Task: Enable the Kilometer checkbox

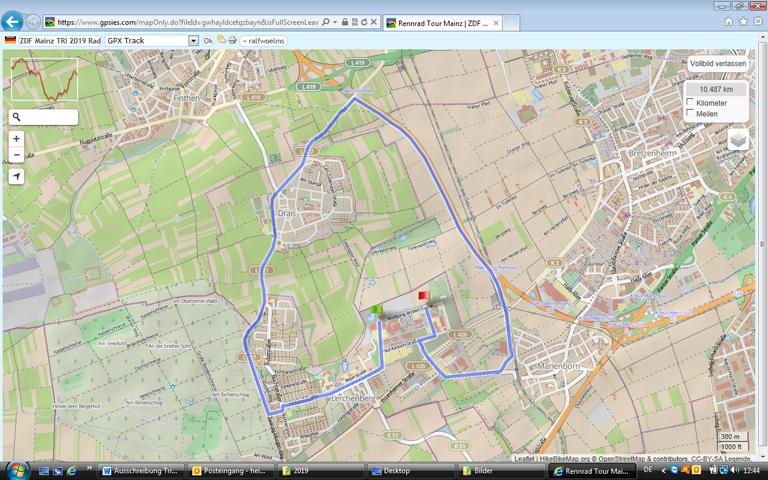Action: (x=690, y=103)
